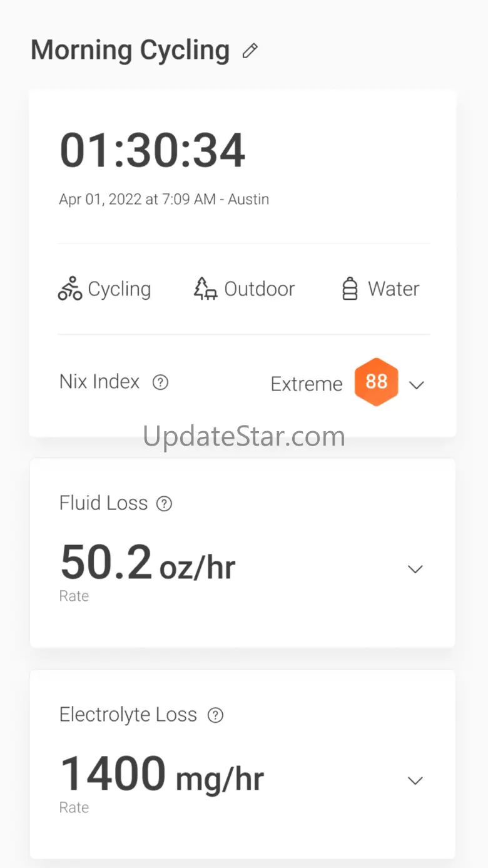Expand the Nix Index details chevron
Image resolution: width=488 pixels, height=868 pixels.
pyautogui.click(x=417, y=385)
